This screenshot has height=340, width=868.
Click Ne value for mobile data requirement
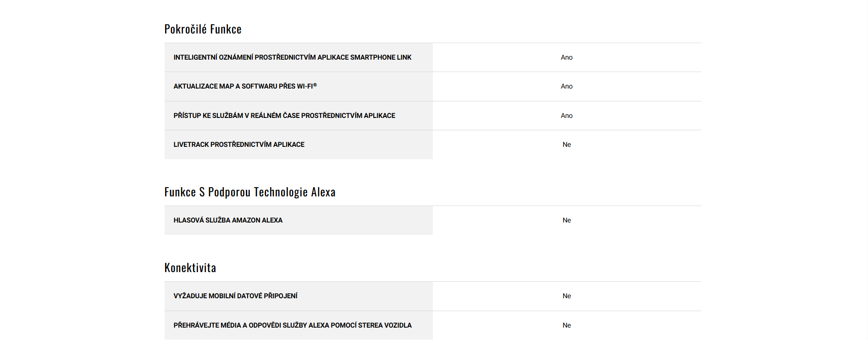[x=566, y=296]
